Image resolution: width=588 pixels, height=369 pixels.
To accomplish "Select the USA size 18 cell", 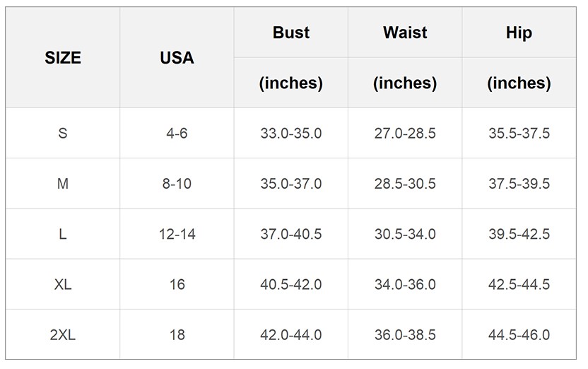I will tap(177, 335).
